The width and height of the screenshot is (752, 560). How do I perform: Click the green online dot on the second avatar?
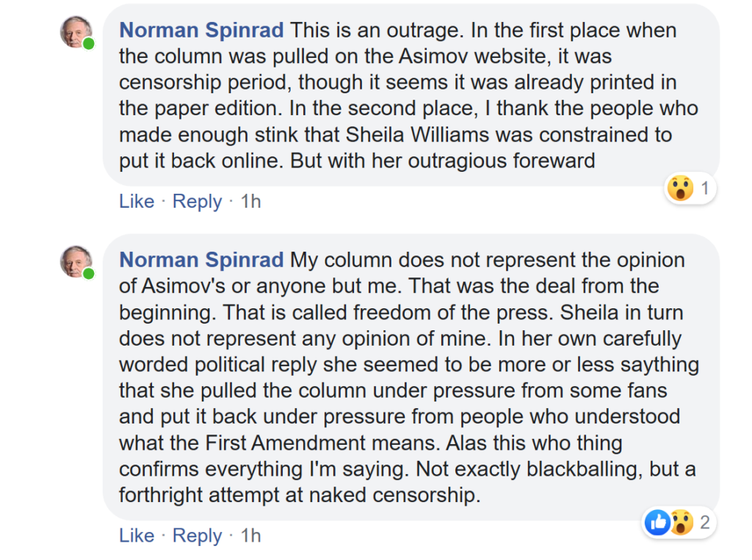pyautogui.click(x=88, y=274)
